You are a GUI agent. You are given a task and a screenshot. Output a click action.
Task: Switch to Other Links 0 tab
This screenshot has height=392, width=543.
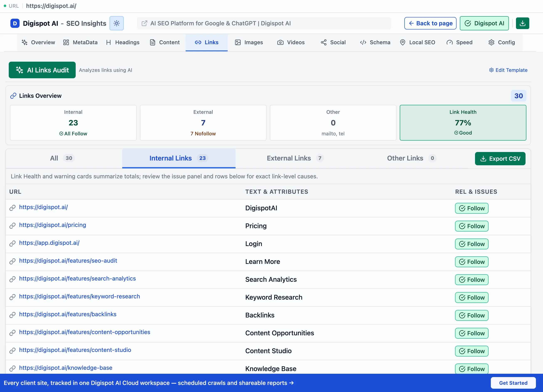(411, 158)
